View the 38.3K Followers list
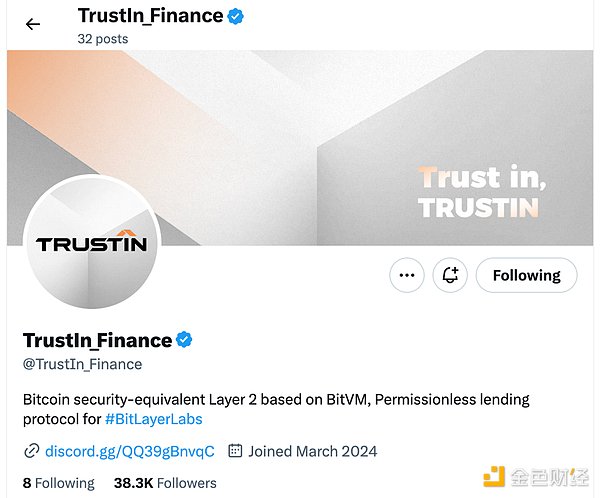 165,483
